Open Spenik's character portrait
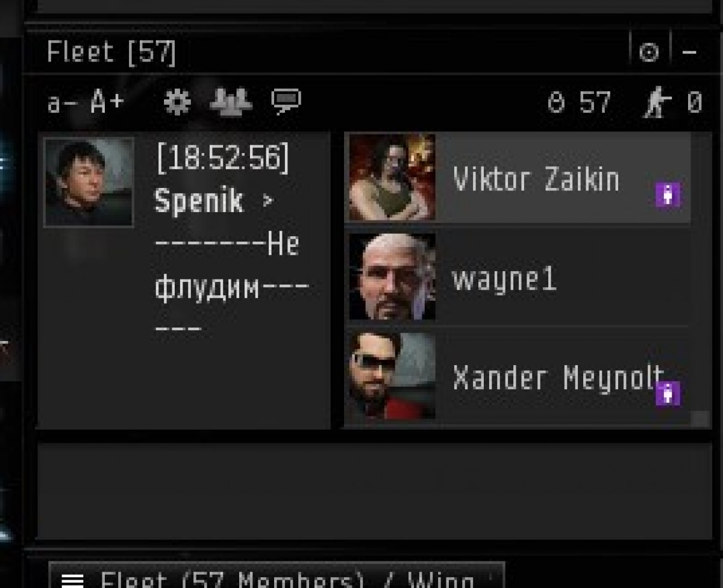Screen dimensions: 723x588 tap(89, 182)
